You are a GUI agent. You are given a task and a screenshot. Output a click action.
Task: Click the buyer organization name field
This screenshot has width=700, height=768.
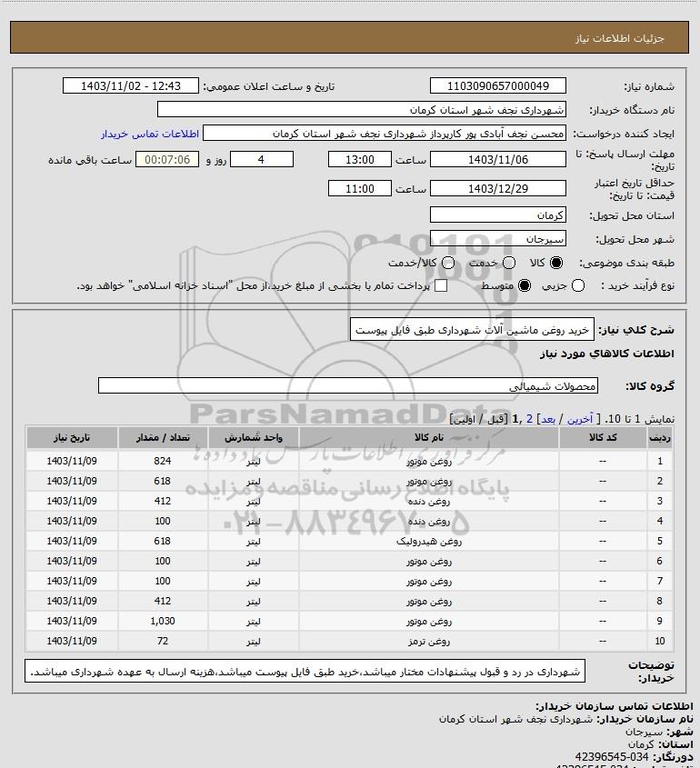(362, 109)
